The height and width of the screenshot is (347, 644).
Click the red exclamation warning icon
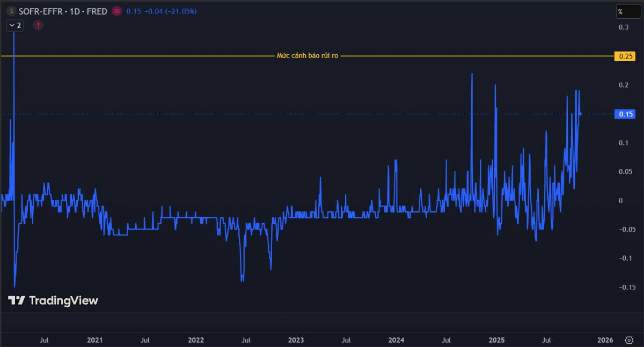[38, 25]
